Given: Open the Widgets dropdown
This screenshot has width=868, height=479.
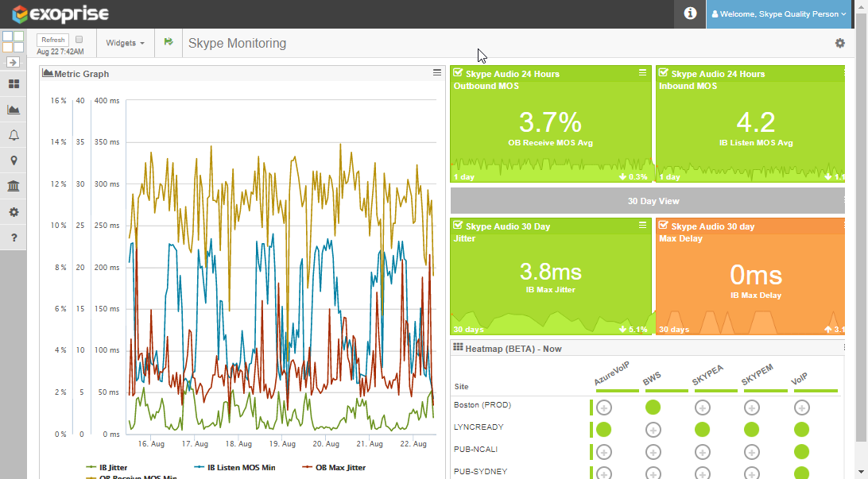Looking at the screenshot, I should (125, 43).
